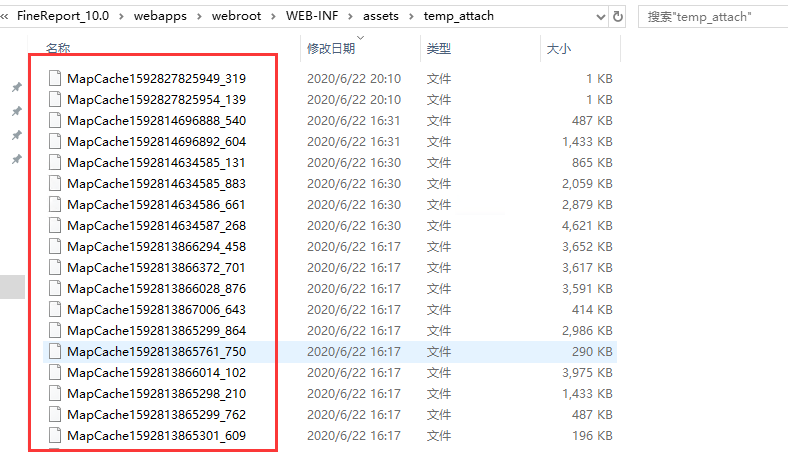Sort by the 类型 column header
The width and height of the screenshot is (788, 466).
tap(439, 48)
